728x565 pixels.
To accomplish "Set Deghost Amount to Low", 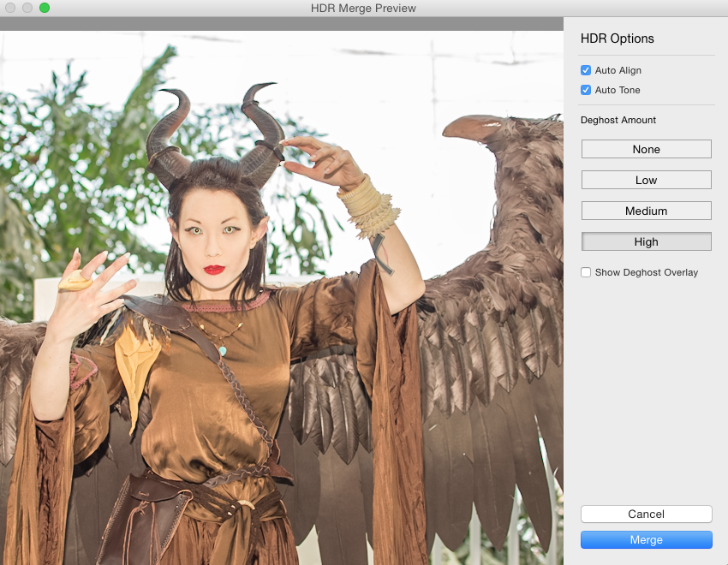I will [x=647, y=180].
